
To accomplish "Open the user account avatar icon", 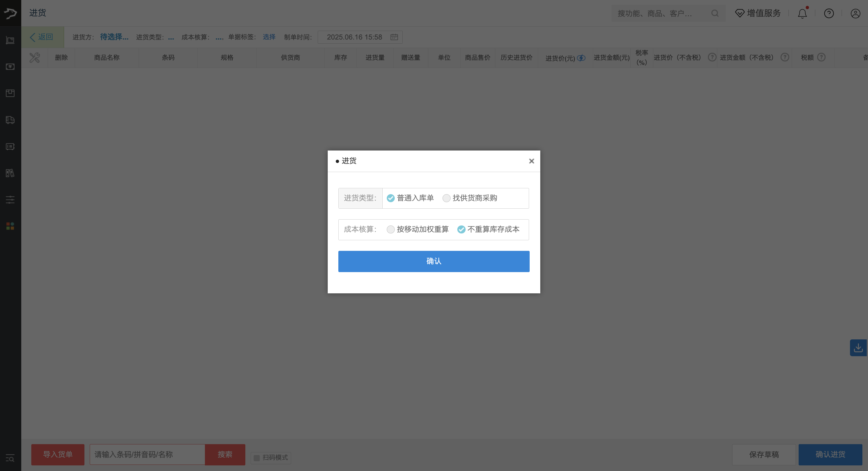I will (x=855, y=13).
